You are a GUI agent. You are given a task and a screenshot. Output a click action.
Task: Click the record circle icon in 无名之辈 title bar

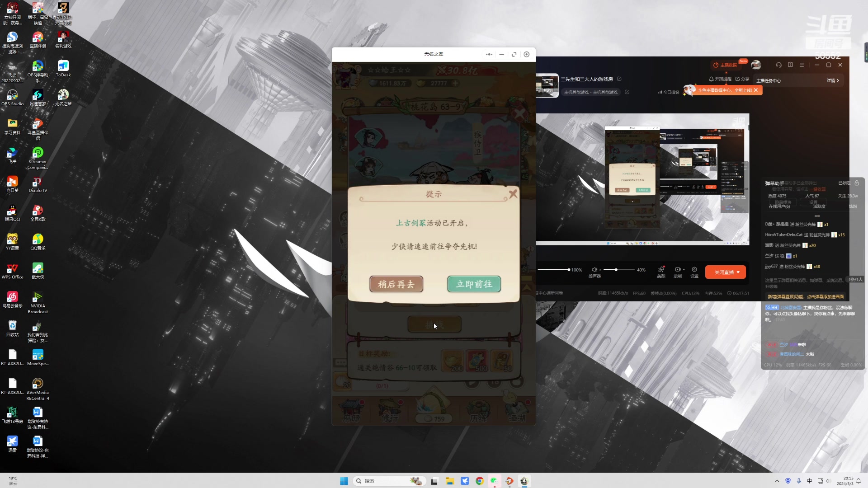pyautogui.click(x=526, y=54)
